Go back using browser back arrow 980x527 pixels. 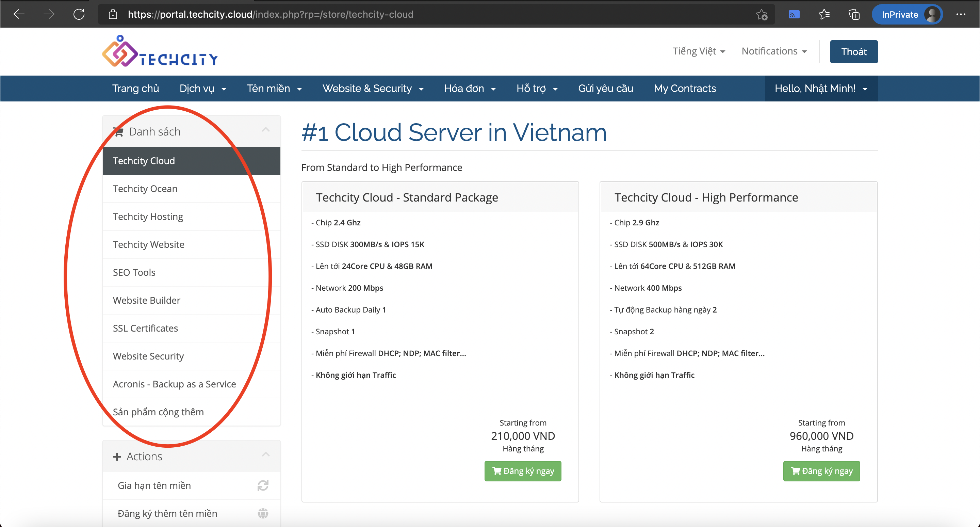click(x=19, y=14)
